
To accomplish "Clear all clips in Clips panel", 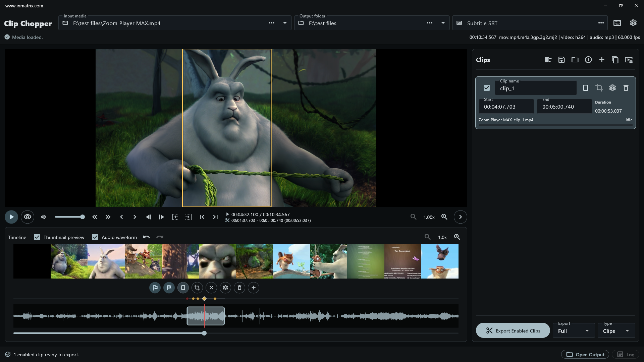I will (x=548, y=60).
